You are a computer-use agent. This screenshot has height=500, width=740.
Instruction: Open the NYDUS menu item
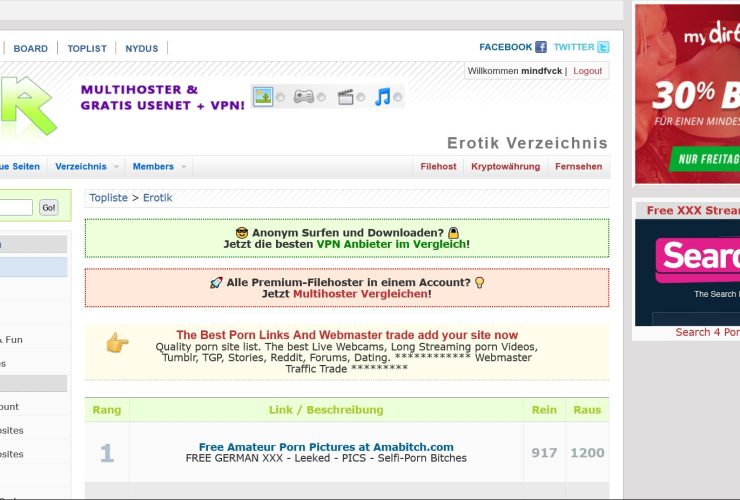tap(142, 49)
